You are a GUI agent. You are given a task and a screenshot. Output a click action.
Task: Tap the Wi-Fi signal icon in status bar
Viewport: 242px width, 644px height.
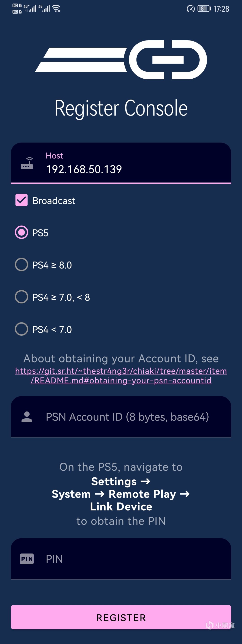[56, 9]
